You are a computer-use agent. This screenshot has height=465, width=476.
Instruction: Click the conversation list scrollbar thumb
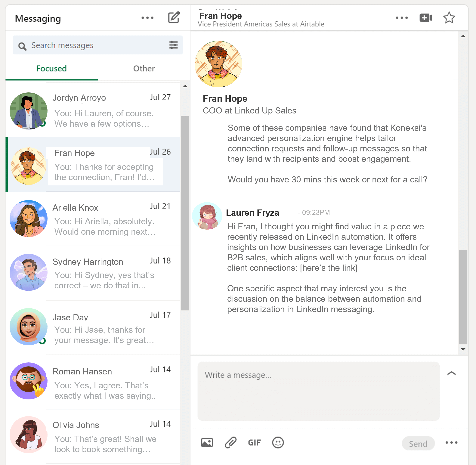tap(185, 213)
